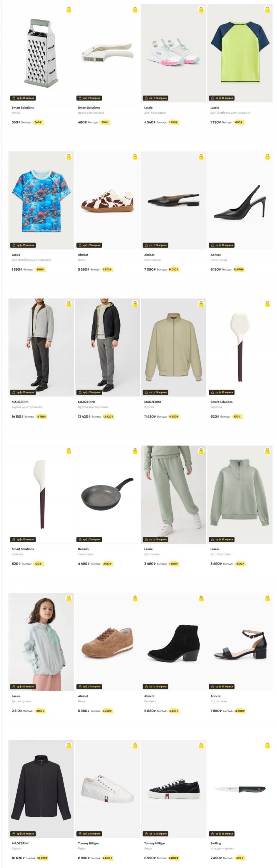Open the ocean-print Lassie swim shirt image

click(41, 200)
